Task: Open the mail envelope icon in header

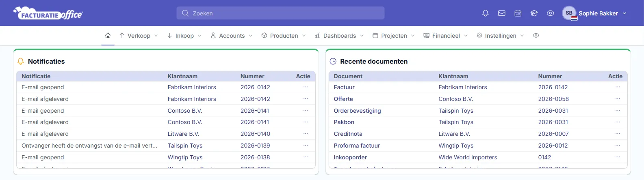Action: 501,13
